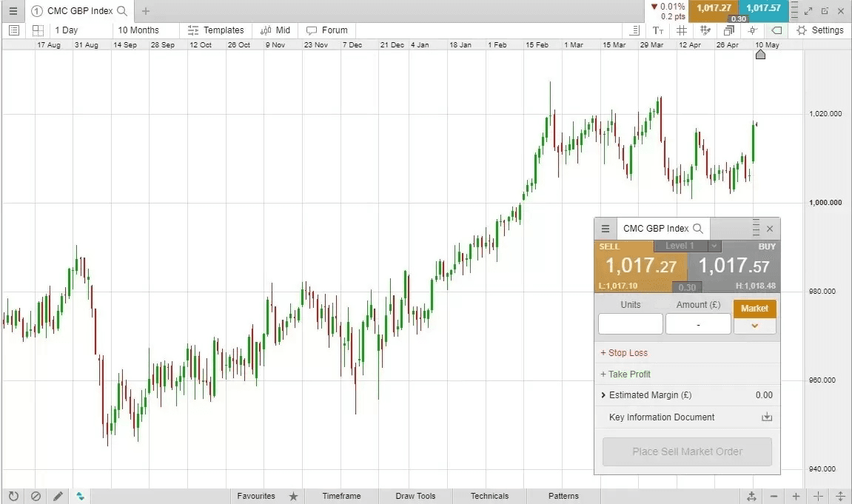Click the Favourites star toggle
852x504 pixels.
pos(293,496)
